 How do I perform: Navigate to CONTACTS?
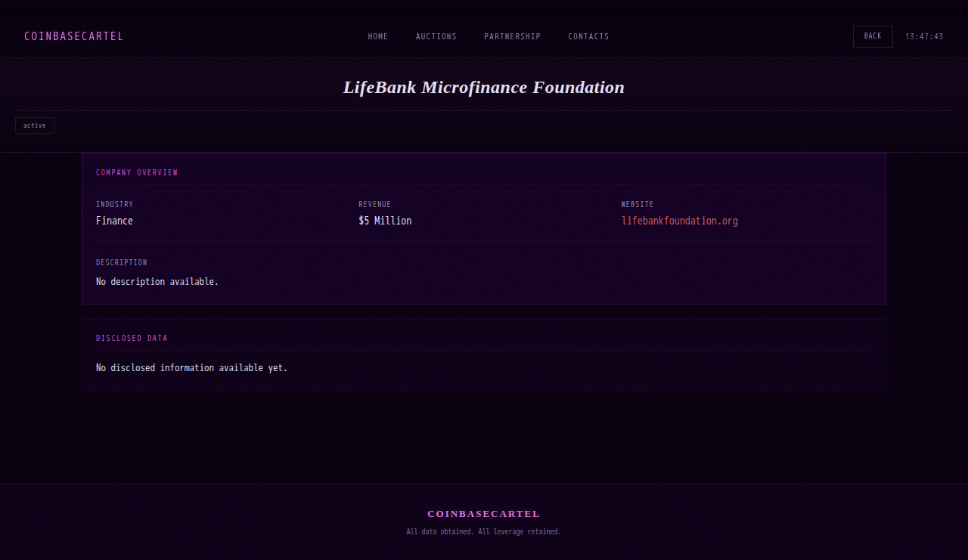click(588, 36)
